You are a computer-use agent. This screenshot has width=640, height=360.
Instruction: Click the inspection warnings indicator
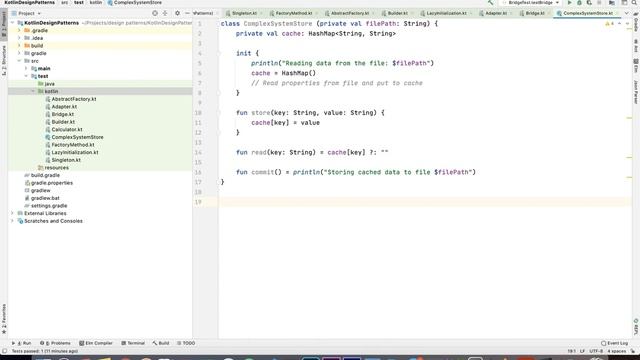609,24
